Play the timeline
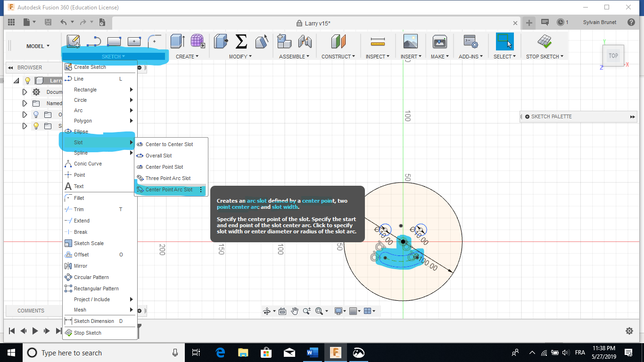The width and height of the screenshot is (644, 362). click(x=35, y=331)
